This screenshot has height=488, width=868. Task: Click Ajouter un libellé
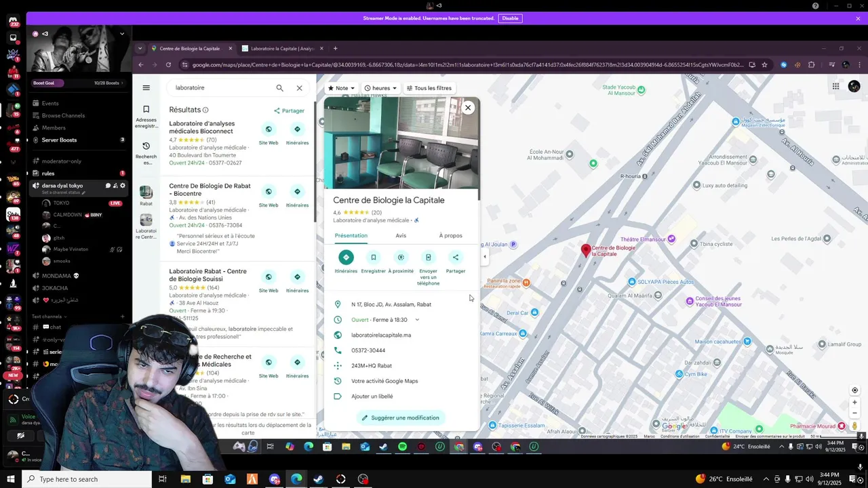(x=372, y=396)
